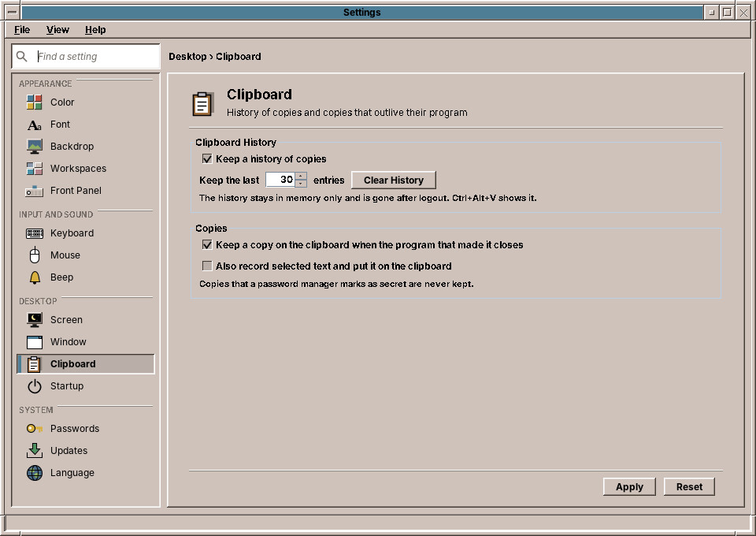Reset the clipboard settings
Screen dimensions: 756x536
(x=689, y=487)
